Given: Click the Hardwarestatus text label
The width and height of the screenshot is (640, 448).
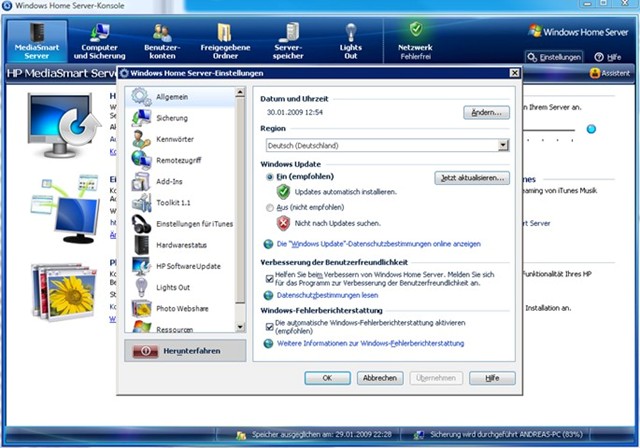Looking at the screenshot, I should click(x=181, y=245).
